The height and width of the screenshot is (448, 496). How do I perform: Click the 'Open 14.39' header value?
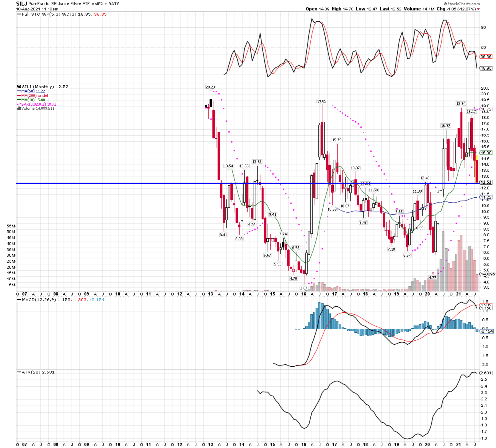coord(318,9)
